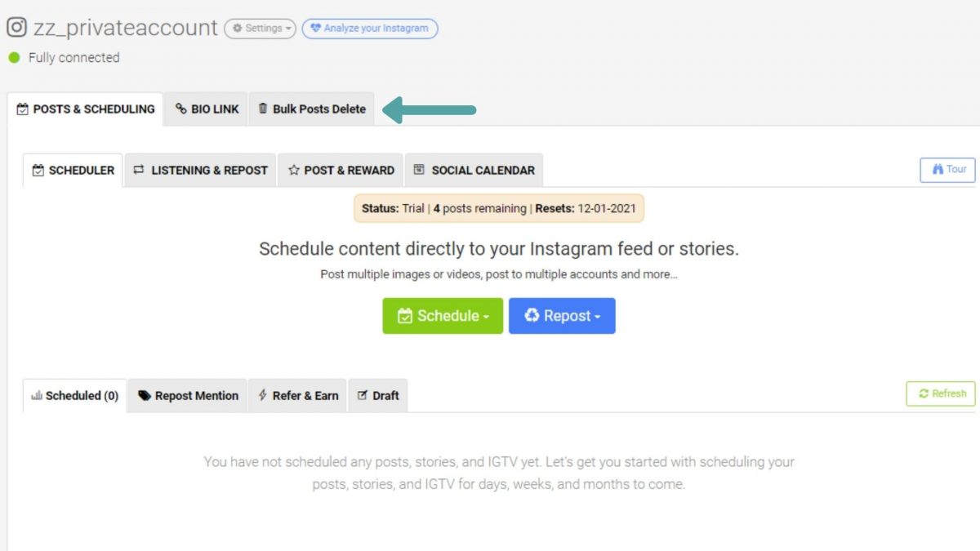Open the Schedule dropdown

(x=443, y=316)
